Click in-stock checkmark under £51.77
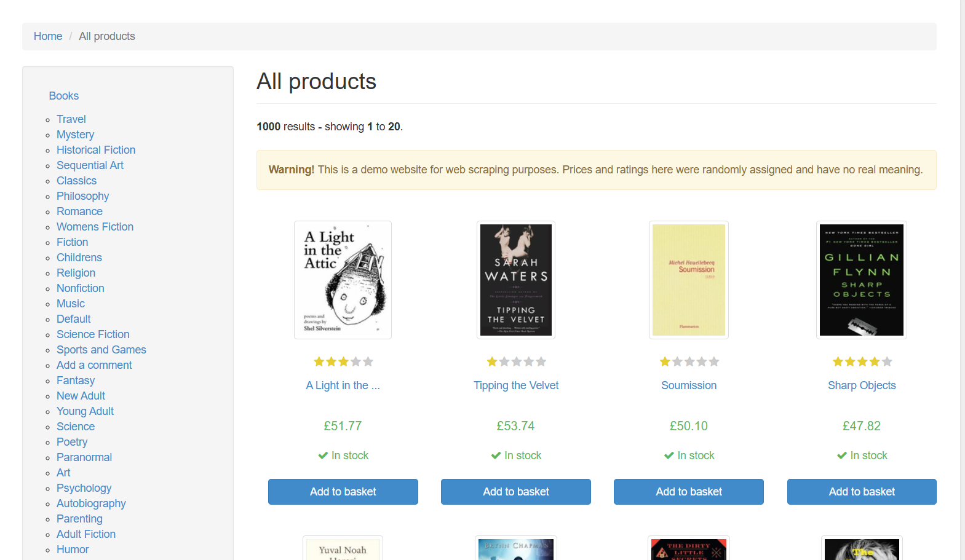 pos(323,455)
